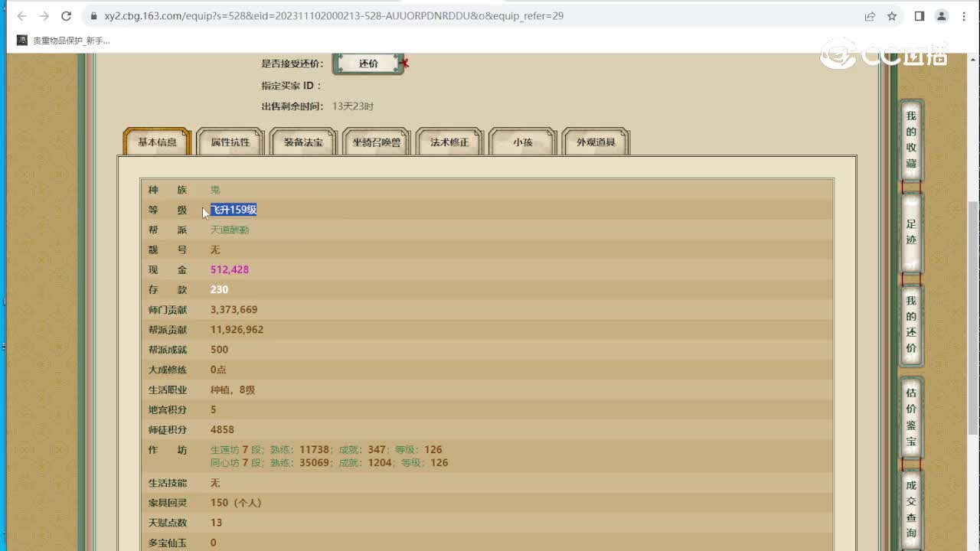Bookmark this page with the star
The image size is (980, 551).
(892, 16)
